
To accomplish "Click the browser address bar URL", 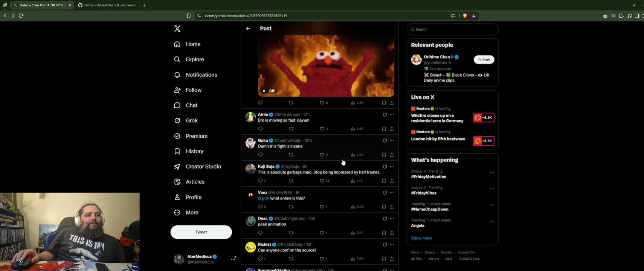I will click(x=246, y=16).
